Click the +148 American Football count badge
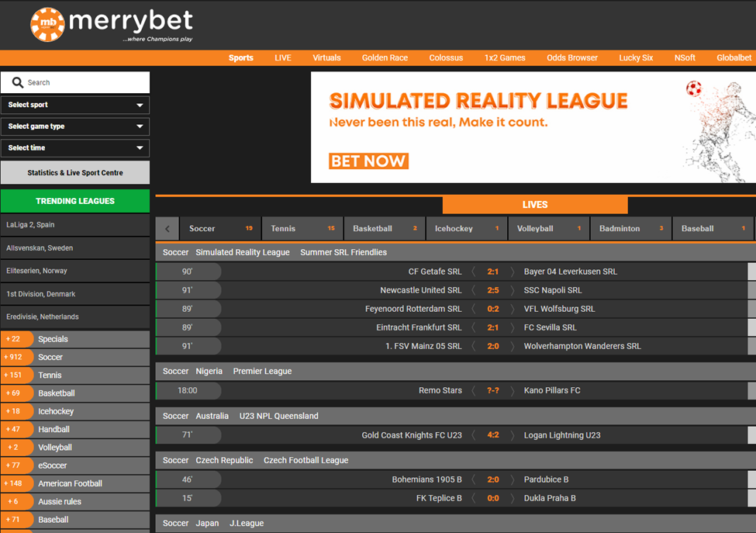Viewport: 756px width, 533px height. click(x=16, y=483)
